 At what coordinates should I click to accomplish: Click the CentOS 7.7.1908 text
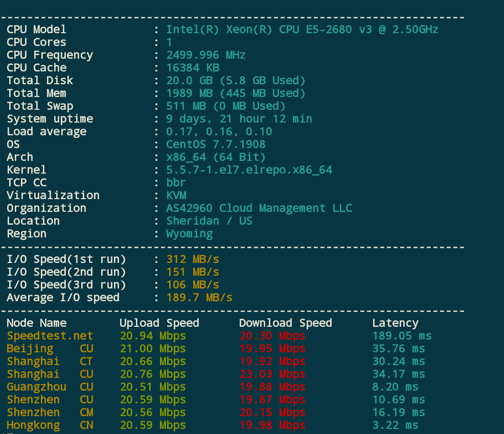216,144
